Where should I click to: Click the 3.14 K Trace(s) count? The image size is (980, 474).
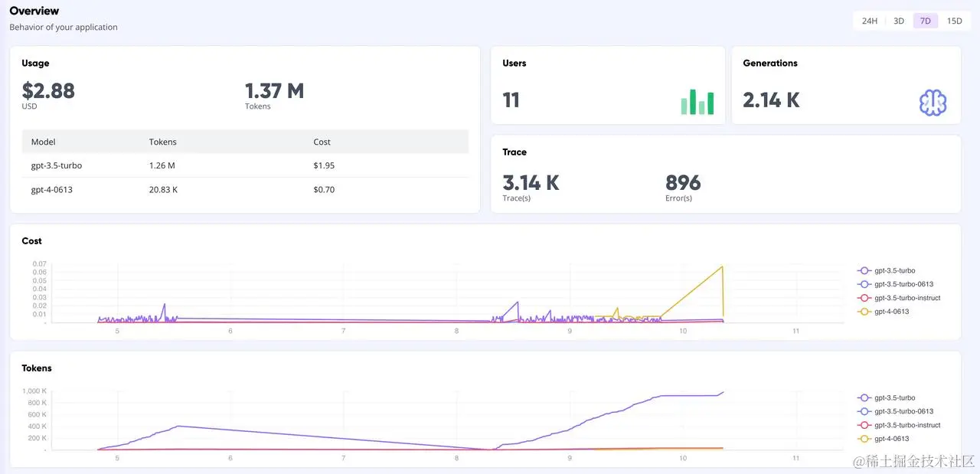coord(530,183)
